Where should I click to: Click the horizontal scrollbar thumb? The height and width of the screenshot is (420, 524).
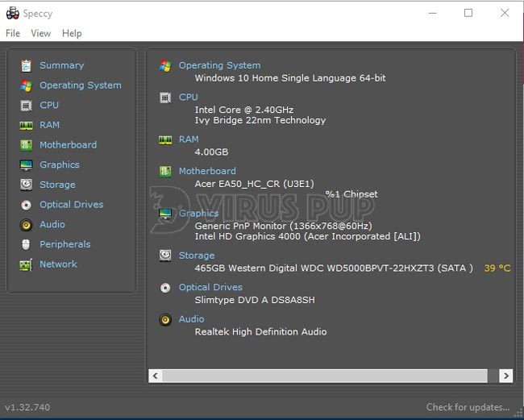tap(325, 376)
